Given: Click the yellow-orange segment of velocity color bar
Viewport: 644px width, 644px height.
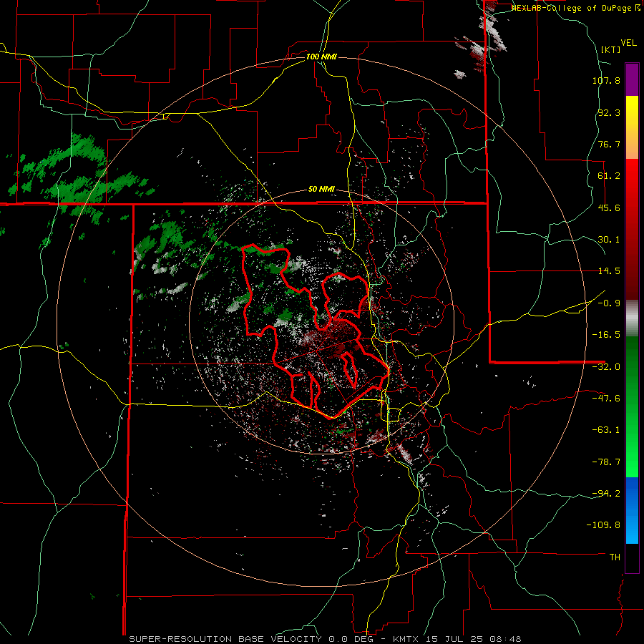Looking at the screenshot, I should point(632,127).
